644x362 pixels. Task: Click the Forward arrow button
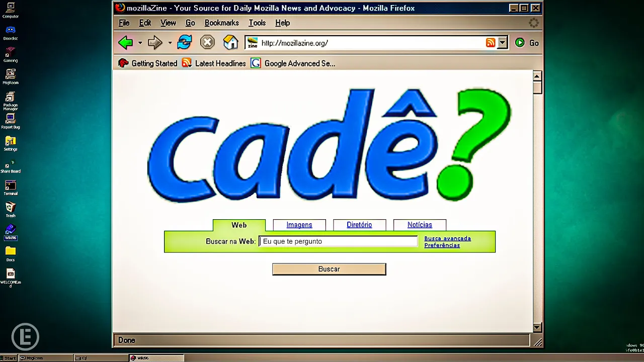pyautogui.click(x=155, y=43)
